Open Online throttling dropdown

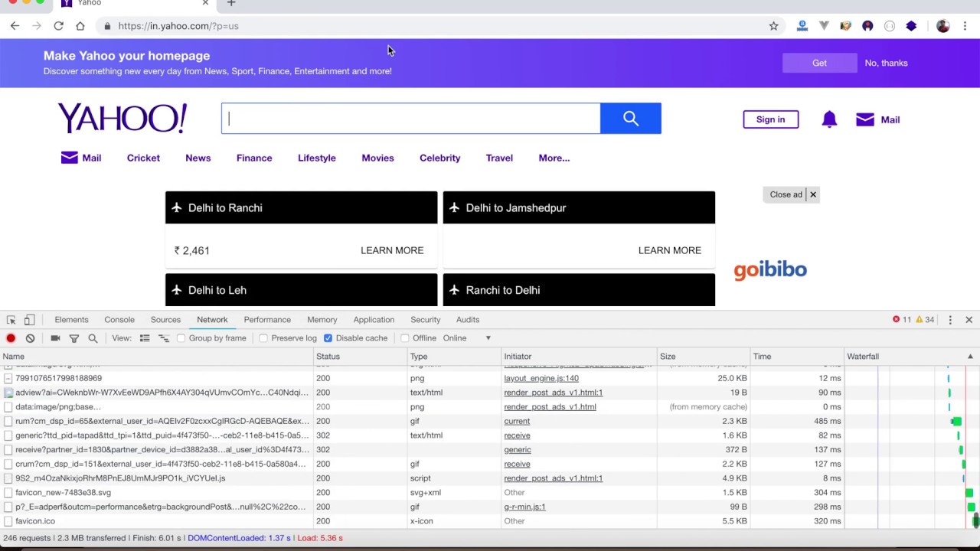point(466,338)
